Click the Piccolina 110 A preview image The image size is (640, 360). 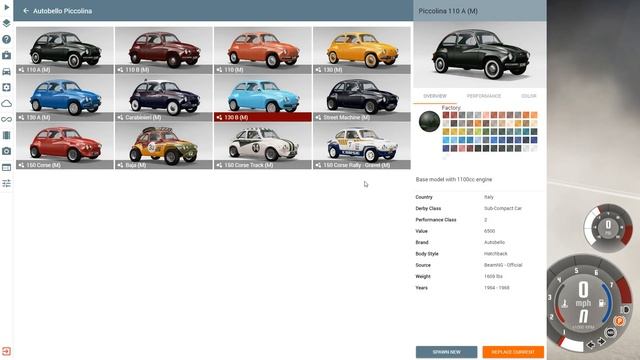[480, 55]
